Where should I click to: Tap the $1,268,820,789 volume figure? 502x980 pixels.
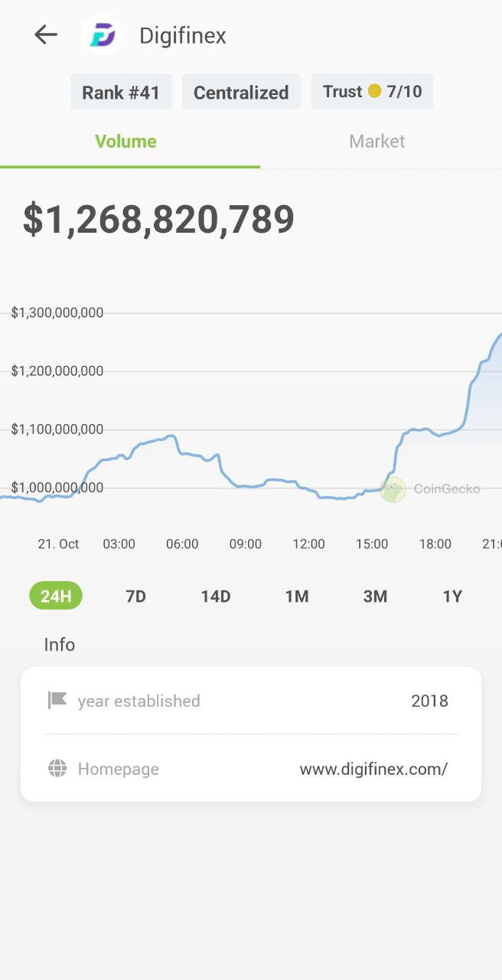[158, 219]
